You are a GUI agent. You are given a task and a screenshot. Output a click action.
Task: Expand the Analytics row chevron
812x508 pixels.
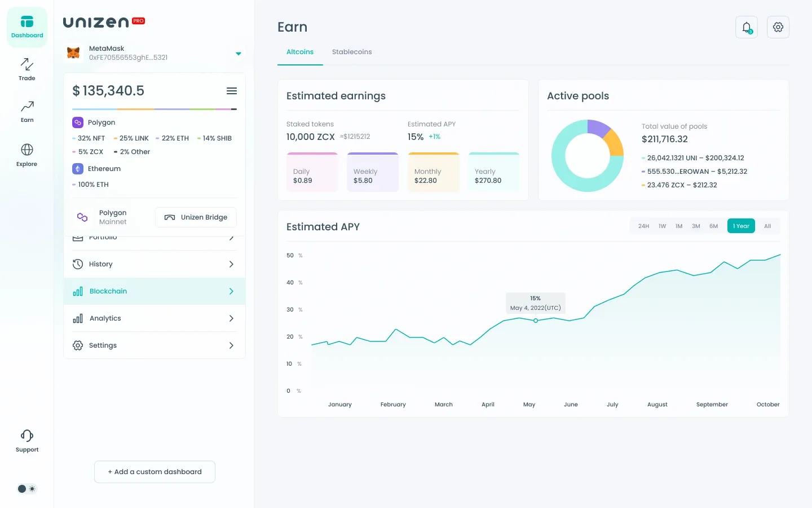coord(231,318)
